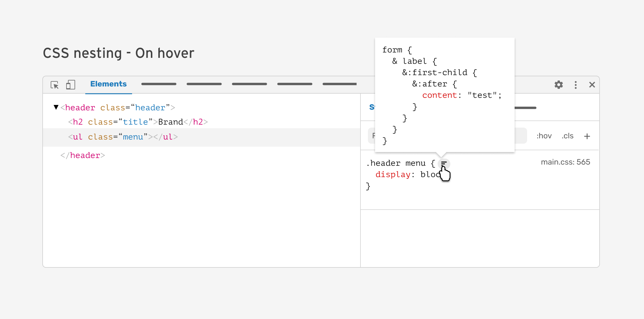
Task: Open the three-dot more options menu
Action: click(575, 85)
